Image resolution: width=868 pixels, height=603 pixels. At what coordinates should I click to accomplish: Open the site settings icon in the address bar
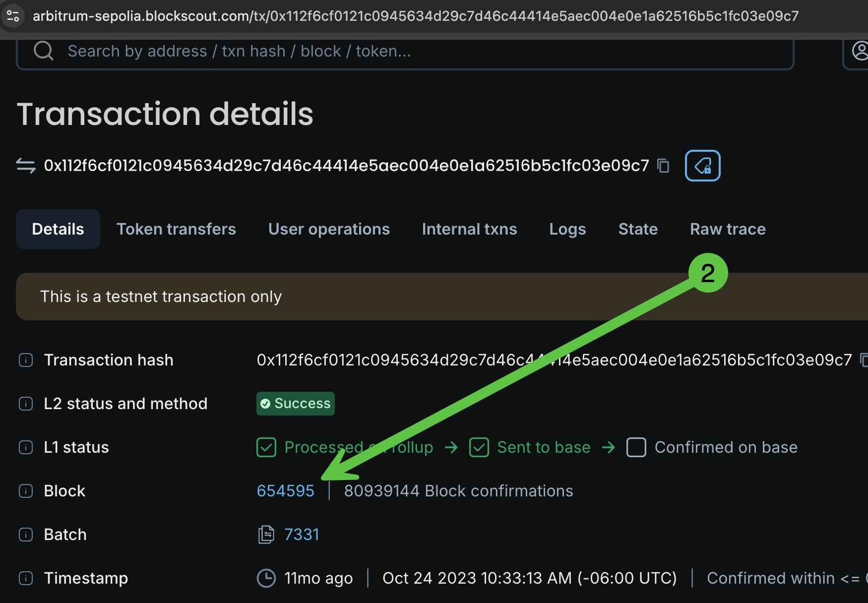point(13,15)
